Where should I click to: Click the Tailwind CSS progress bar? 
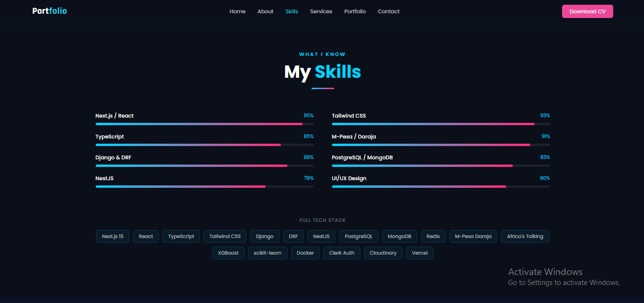(x=441, y=124)
